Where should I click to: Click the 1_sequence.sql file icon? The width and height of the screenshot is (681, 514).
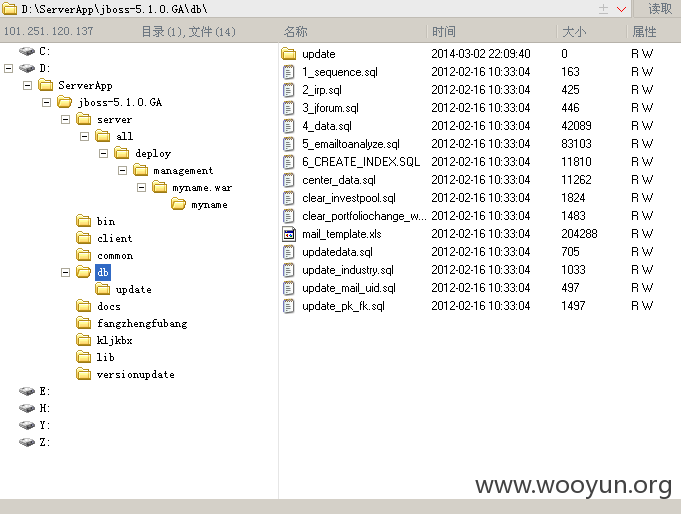288,72
